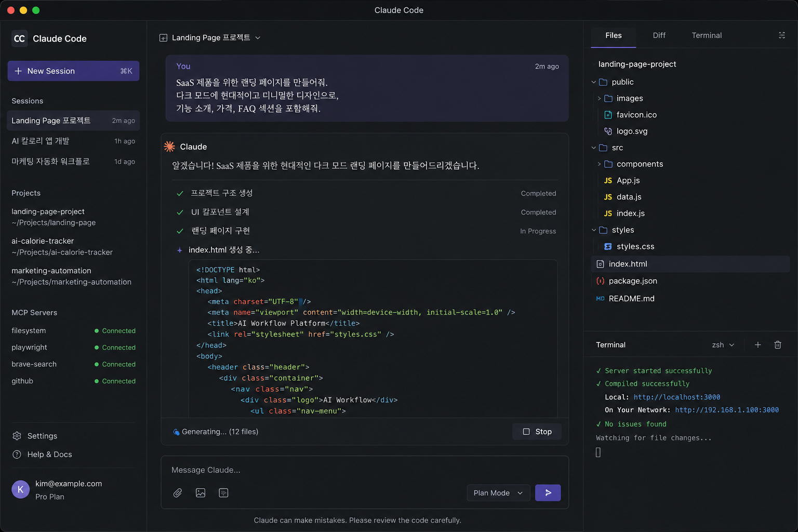Open the http://localhost:3000 link

(x=677, y=397)
